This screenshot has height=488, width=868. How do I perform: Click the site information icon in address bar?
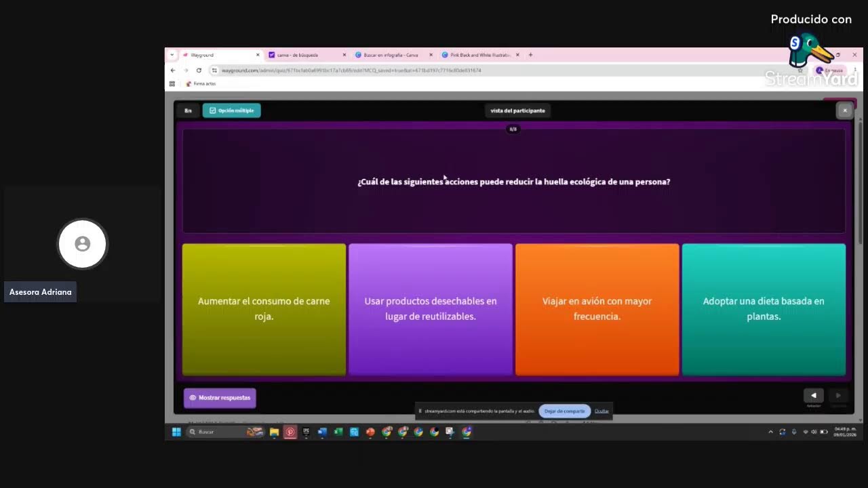click(x=214, y=70)
